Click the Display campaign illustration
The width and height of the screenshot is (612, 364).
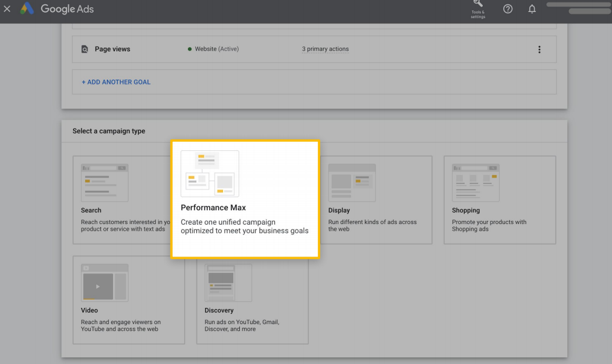coord(352,182)
